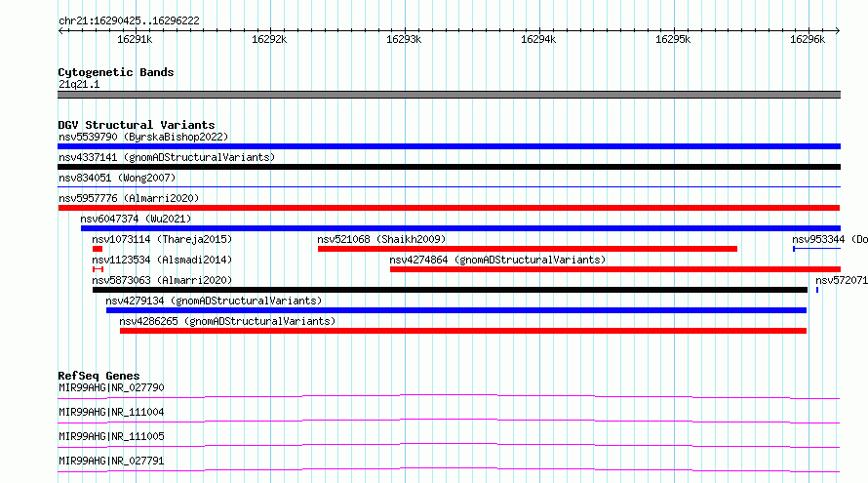Open the nsv953344 variant label
The height and width of the screenshot is (483, 868).
(x=830, y=239)
